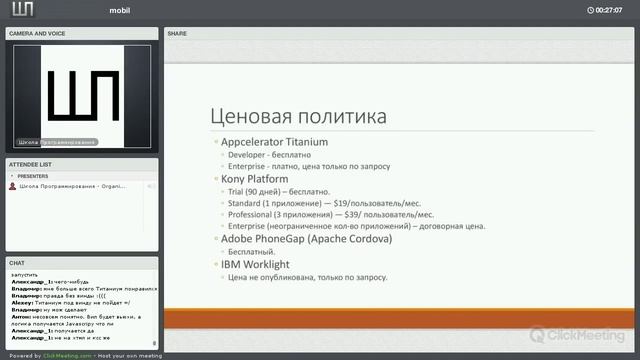Click 'IBM Worklight' bullet on slide

[255, 264]
